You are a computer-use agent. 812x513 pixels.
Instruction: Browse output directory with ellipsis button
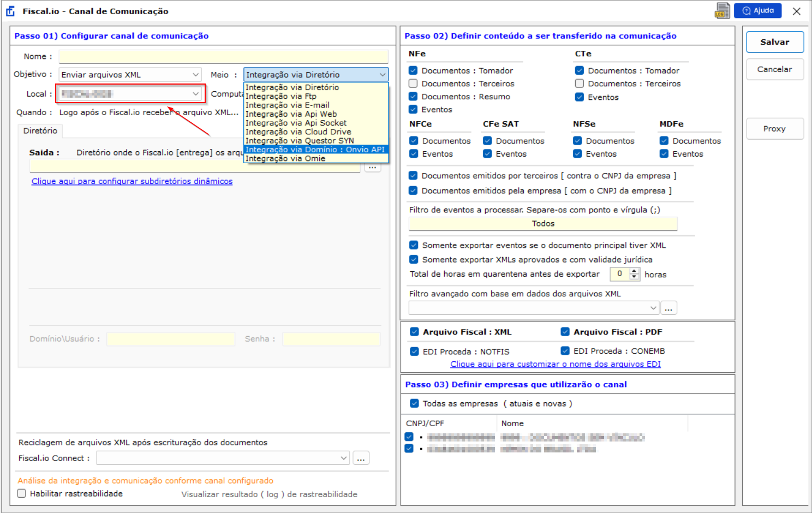pyautogui.click(x=373, y=166)
